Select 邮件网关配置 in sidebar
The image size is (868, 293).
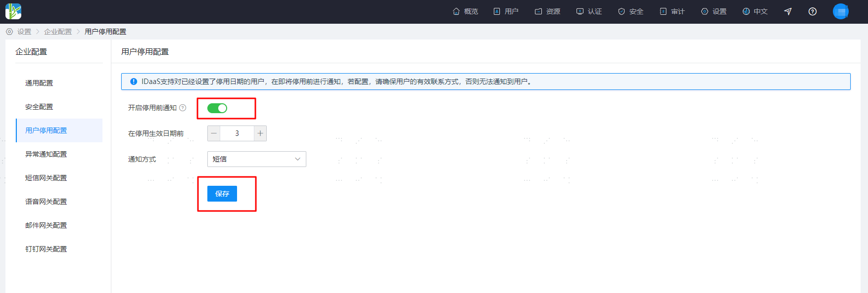pyautogui.click(x=59, y=225)
